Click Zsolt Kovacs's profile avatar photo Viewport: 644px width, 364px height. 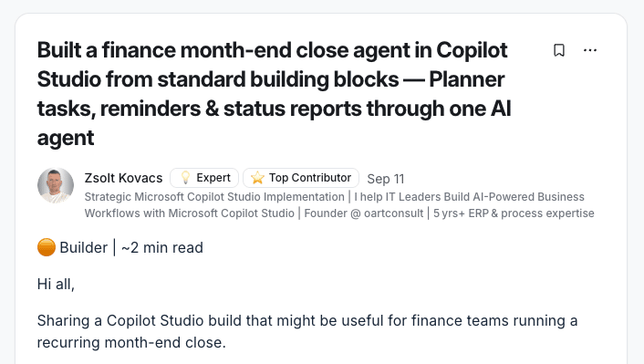56,185
